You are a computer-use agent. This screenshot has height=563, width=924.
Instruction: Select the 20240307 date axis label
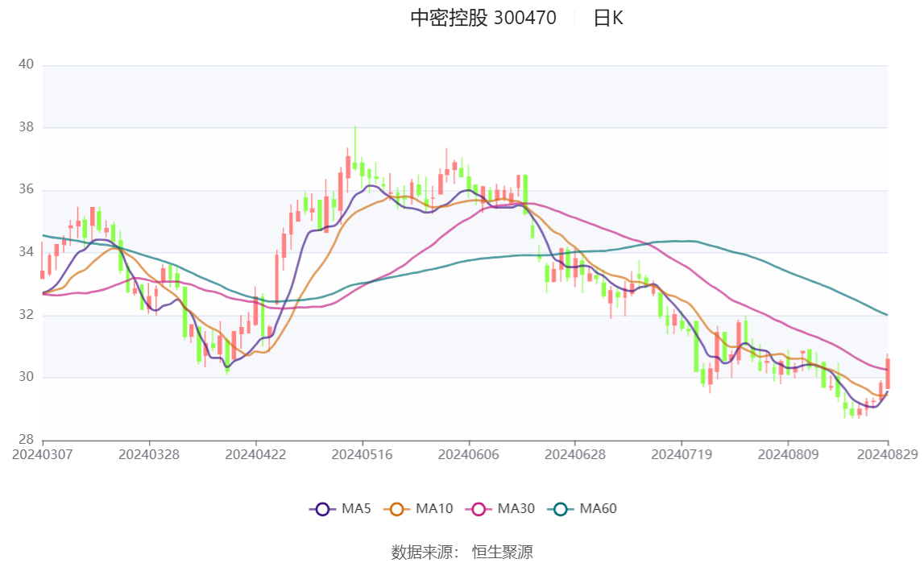[x=43, y=454]
